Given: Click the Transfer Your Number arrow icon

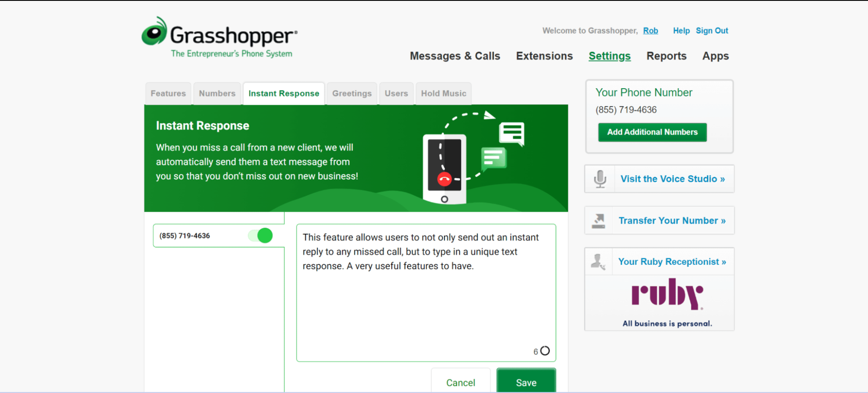Looking at the screenshot, I should 599,220.
